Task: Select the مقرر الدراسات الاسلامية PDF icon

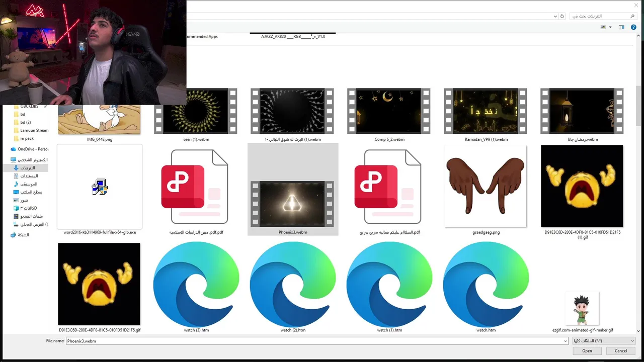Action: point(195,187)
